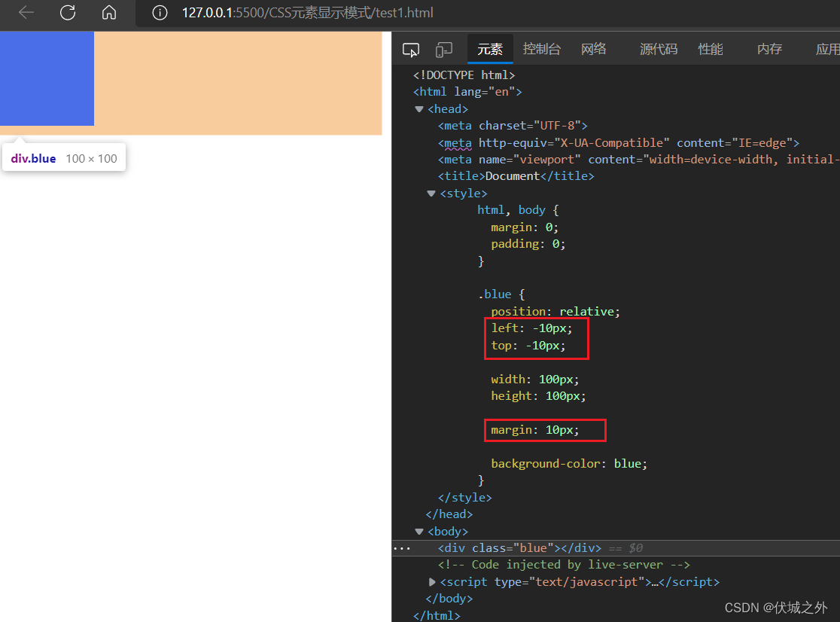The image size is (840, 622).
Task: Select the title Document line
Action: click(x=516, y=175)
